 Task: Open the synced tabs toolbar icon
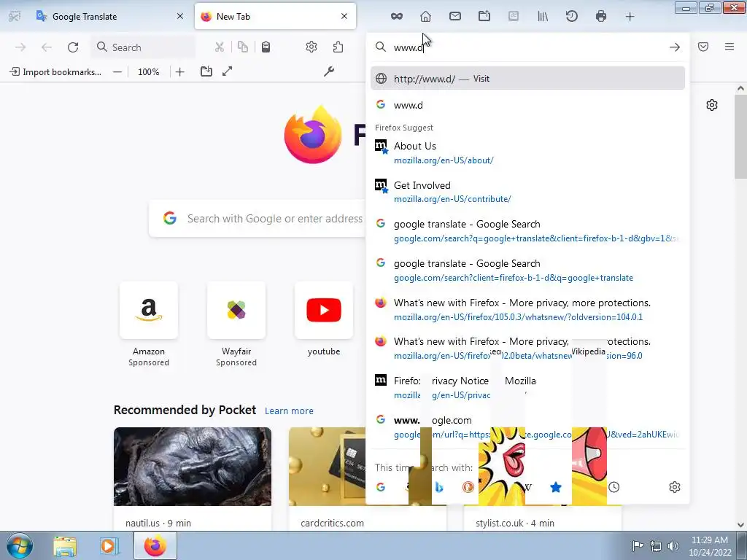point(484,16)
